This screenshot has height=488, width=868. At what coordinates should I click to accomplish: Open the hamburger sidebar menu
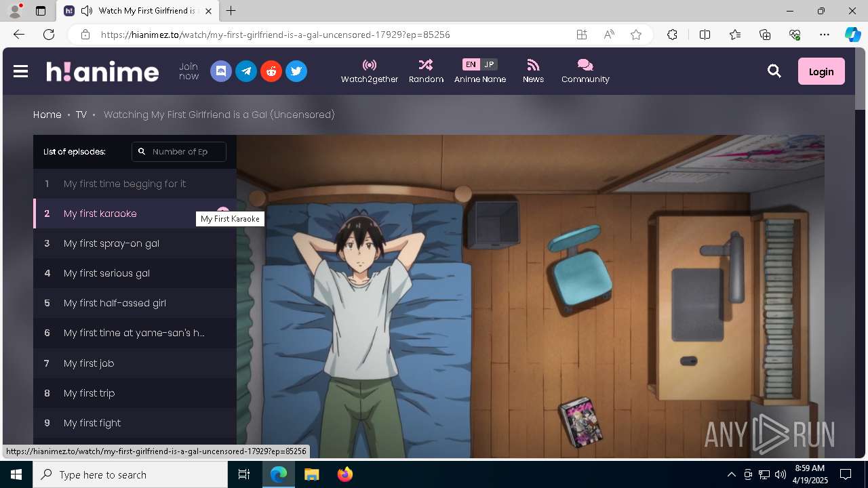[x=20, y=71]
